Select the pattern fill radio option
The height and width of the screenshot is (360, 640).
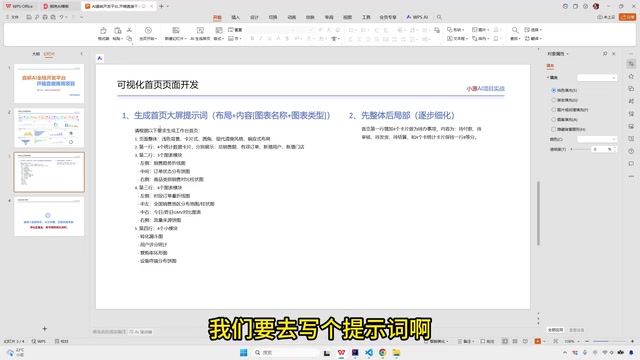tap(554, 120)
